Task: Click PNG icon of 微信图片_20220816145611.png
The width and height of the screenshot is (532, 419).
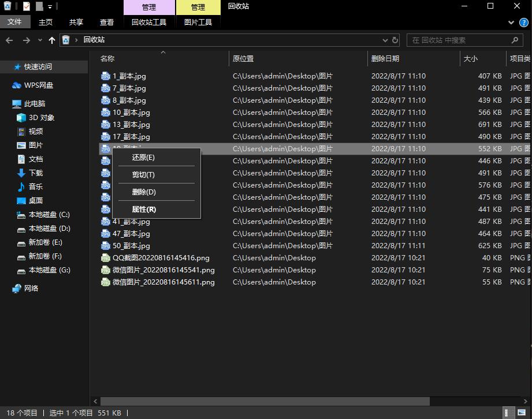Action: tap(106, 282)
